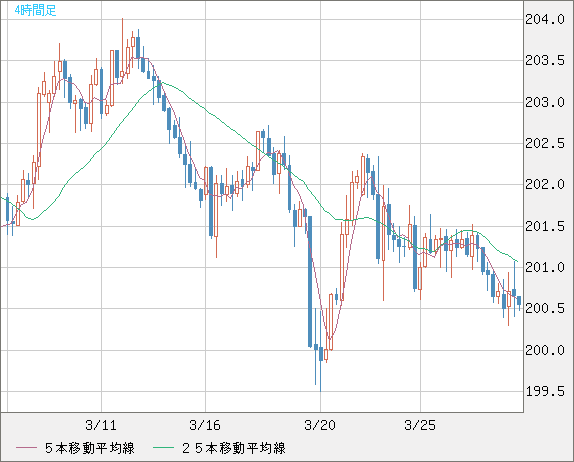Click the 203.5 price axis label
574x462 pixels.
coord(545,60)
